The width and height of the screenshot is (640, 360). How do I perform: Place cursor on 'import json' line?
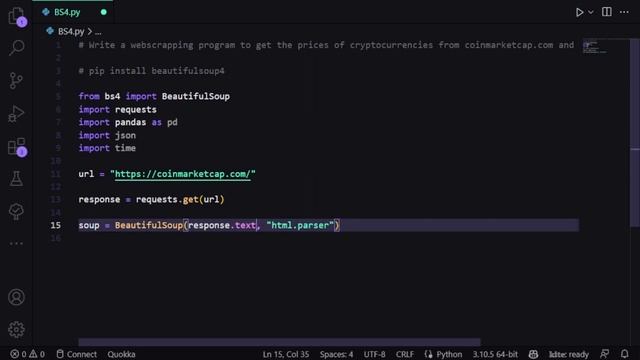coord(107,135)
